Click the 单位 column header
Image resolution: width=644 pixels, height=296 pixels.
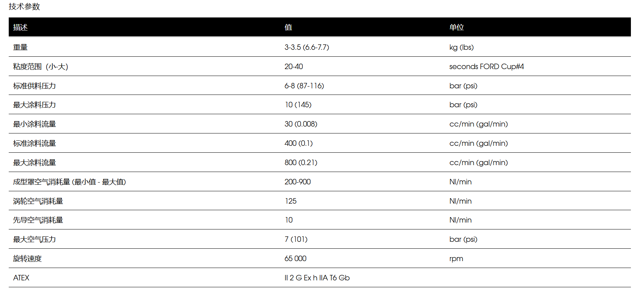pyautogui.click(x=457, y=27)
